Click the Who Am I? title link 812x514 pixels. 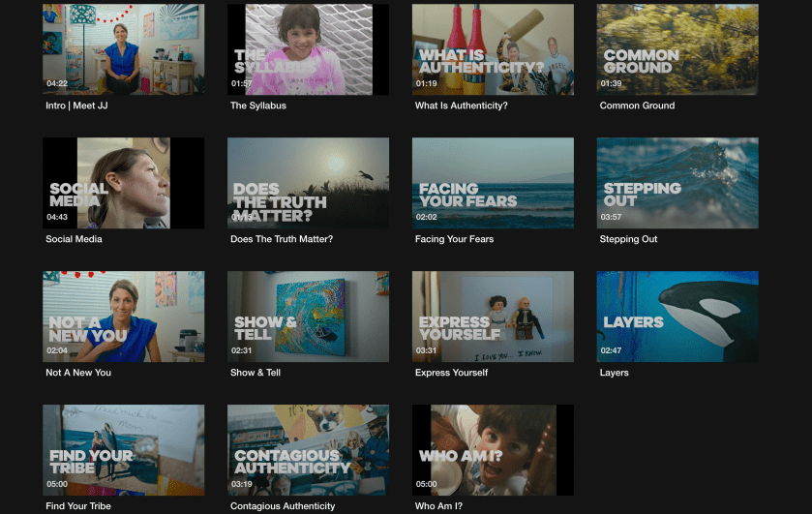pos(440,506)
